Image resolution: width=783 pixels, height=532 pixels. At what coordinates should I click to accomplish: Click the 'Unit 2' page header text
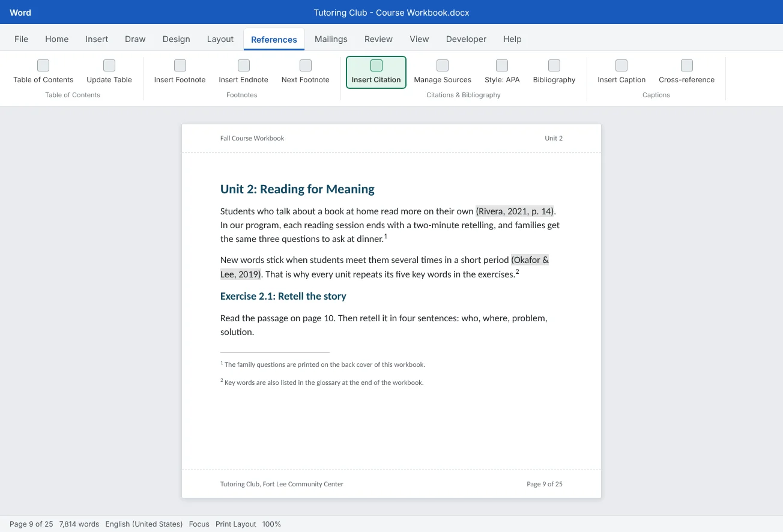554,138
